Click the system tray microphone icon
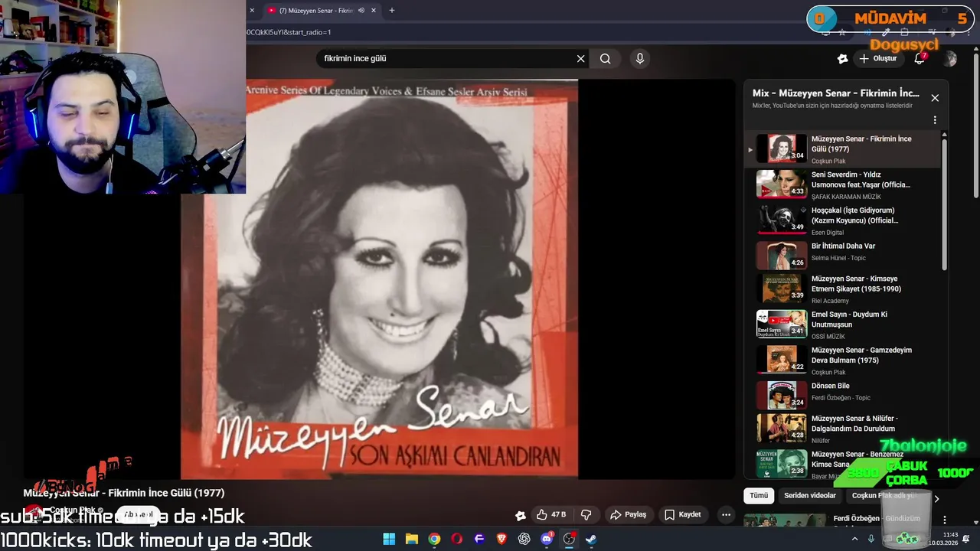980x551 pixels. click(x=871, y=539)
